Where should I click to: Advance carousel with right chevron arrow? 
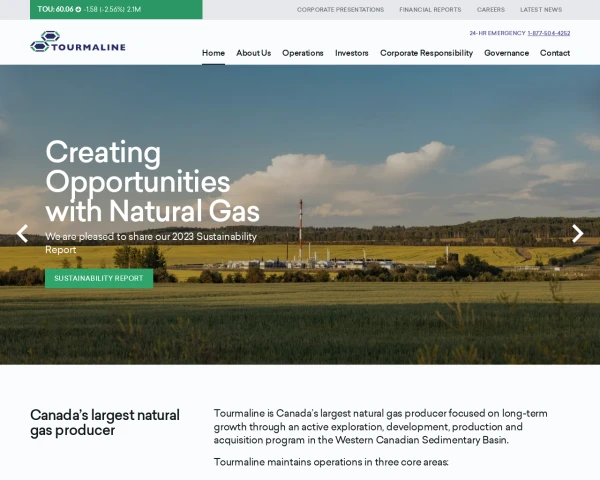(577, 233)
